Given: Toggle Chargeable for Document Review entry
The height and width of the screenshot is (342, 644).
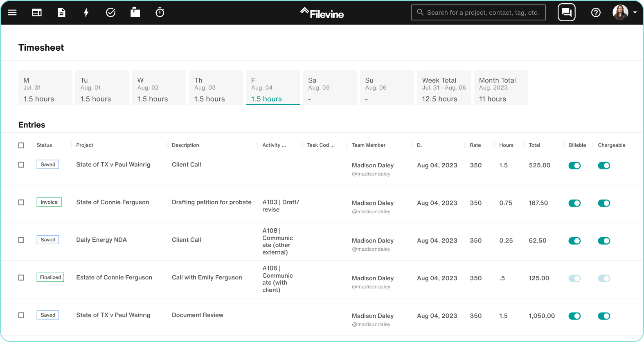Looking at the screenshot, I should [604, 316].
